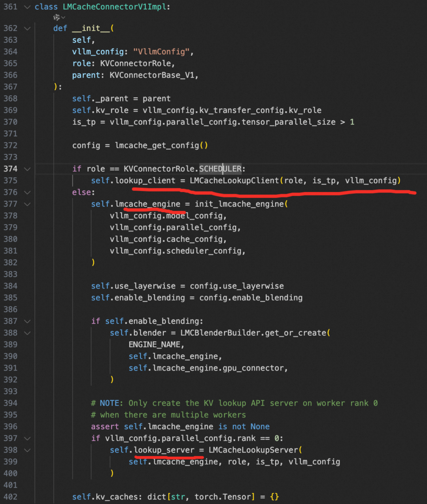Click vllm_config.parallel_config on line 379

point(173,228)
